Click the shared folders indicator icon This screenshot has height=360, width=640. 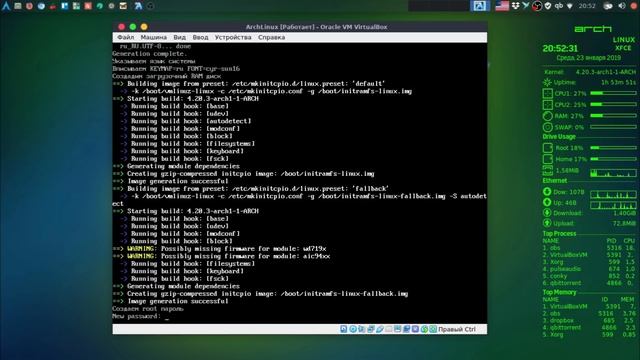point(389,329)
